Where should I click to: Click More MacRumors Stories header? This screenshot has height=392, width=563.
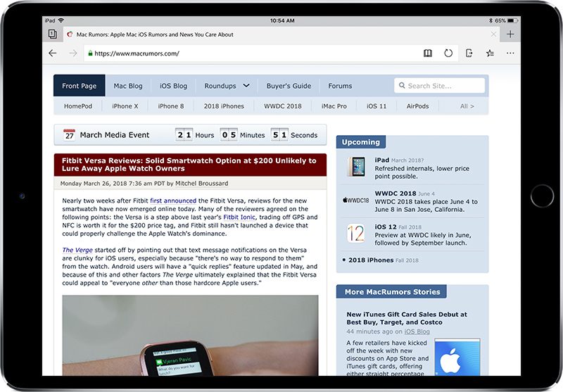click(392, 292)
